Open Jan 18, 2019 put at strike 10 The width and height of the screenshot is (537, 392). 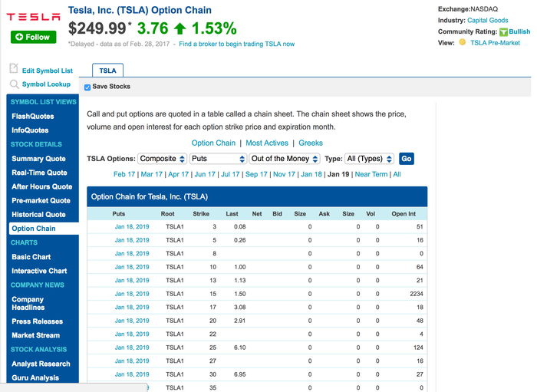(x=132, y=267)
